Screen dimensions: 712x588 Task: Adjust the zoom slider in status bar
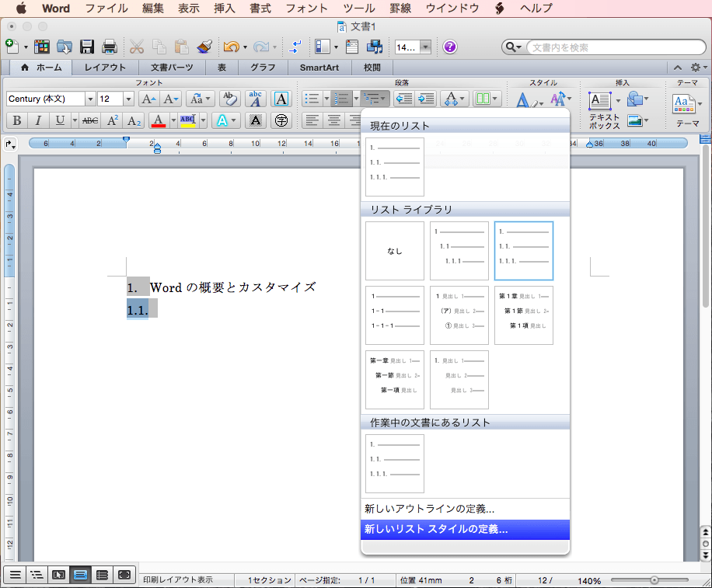[x=654, y=579]
